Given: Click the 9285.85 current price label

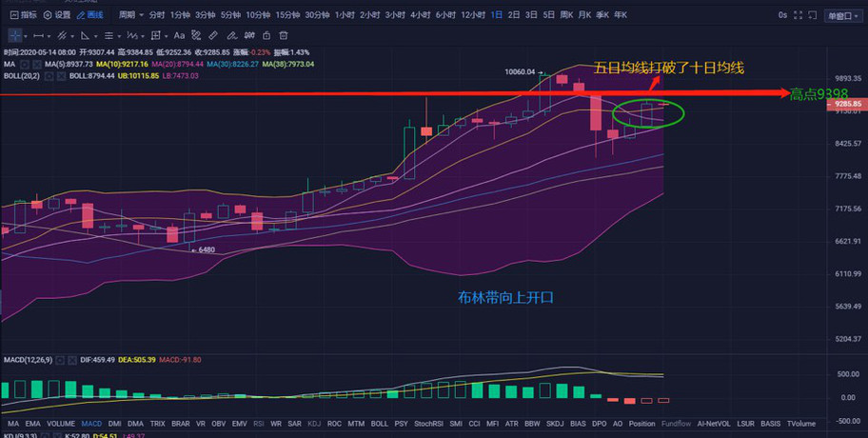Looking at the screenshot, I should click(843, 104).
